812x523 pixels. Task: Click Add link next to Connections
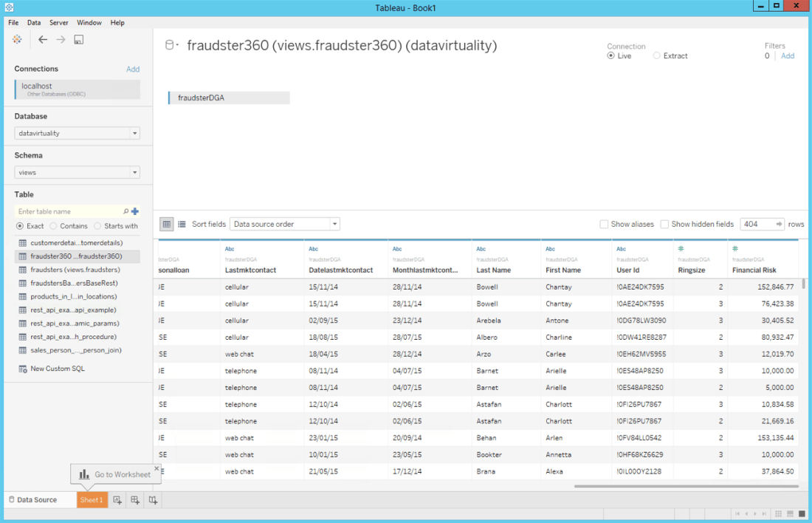click(133, 69)
